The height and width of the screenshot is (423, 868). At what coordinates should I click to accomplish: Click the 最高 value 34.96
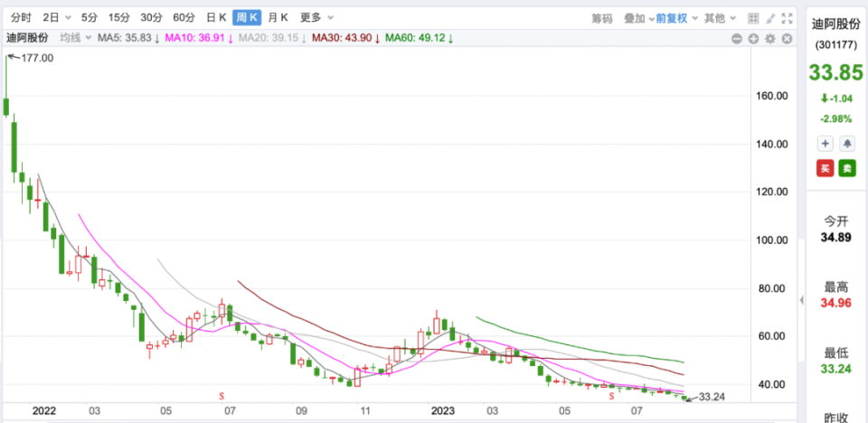[836, 304]
